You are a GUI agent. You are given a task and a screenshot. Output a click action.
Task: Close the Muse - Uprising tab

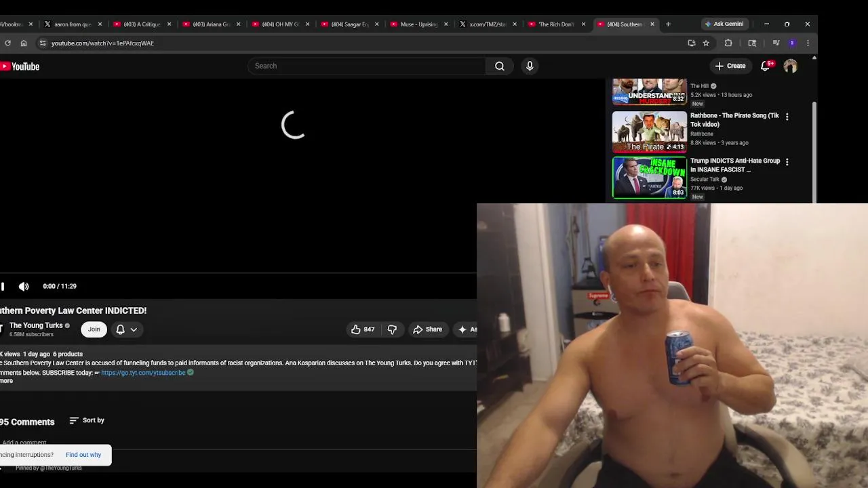coord(446,24)
